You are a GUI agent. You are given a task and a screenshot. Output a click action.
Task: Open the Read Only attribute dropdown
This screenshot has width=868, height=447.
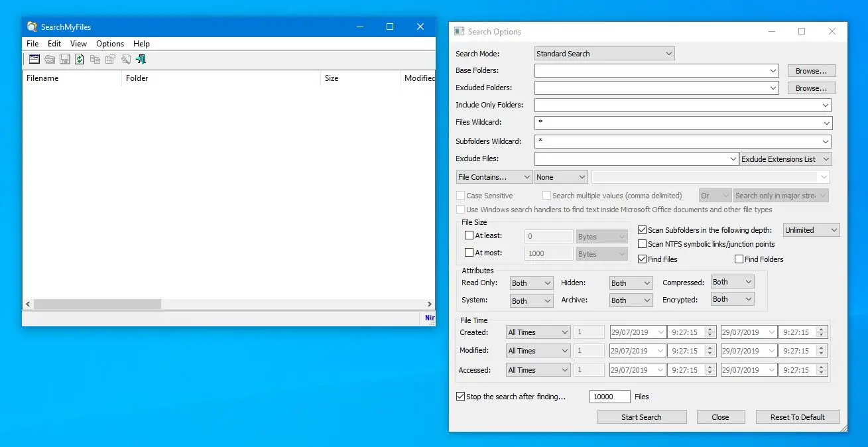click(531, 283)
